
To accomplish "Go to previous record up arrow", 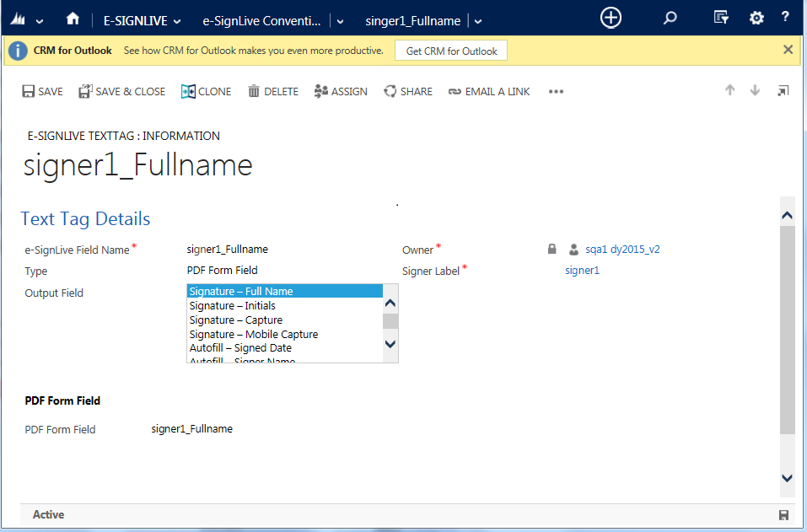I will click(729, 90).
